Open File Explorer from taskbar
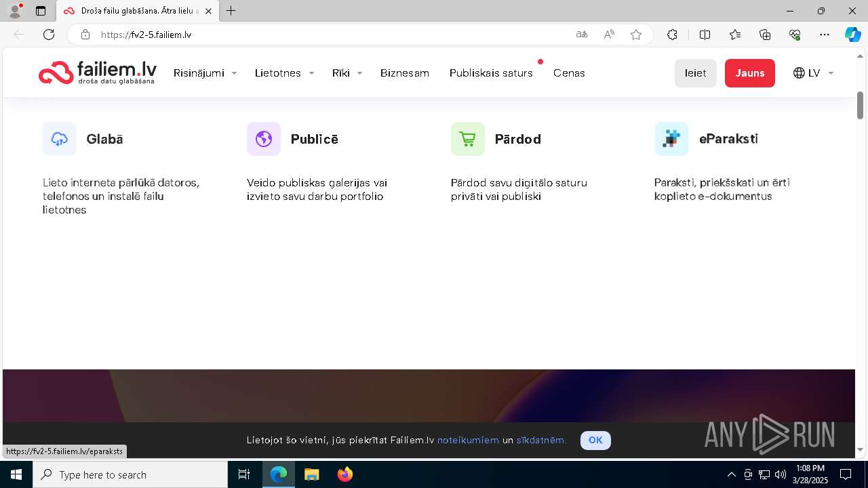 tap(311, 474)
